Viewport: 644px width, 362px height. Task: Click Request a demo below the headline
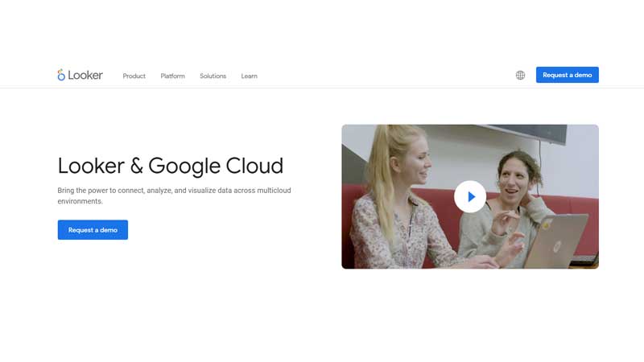pyautogui.click(x=93, y=230)
